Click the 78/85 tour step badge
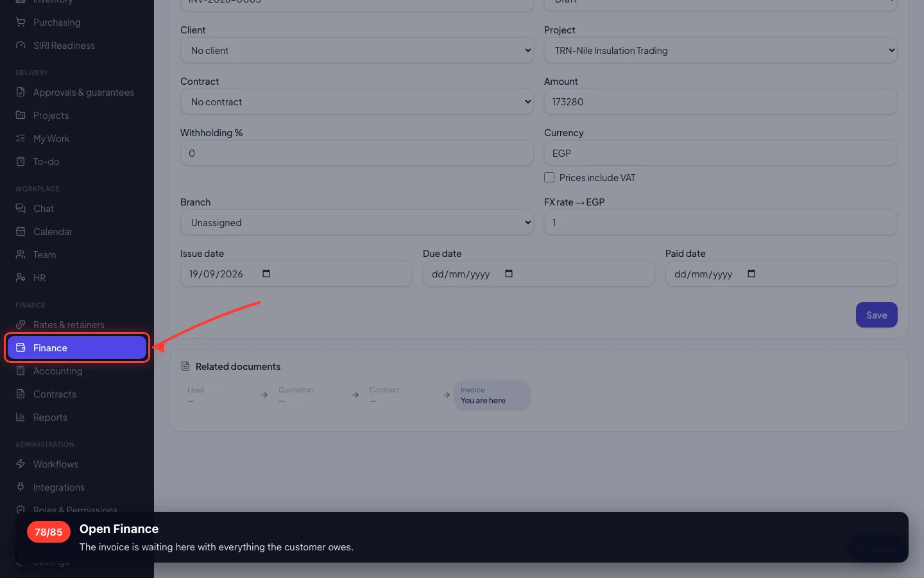 click(x=49, y=532)
